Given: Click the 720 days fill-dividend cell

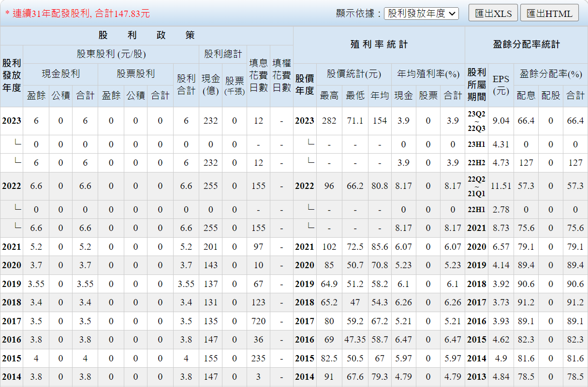Looking at the screenshot, I should 258,321.
